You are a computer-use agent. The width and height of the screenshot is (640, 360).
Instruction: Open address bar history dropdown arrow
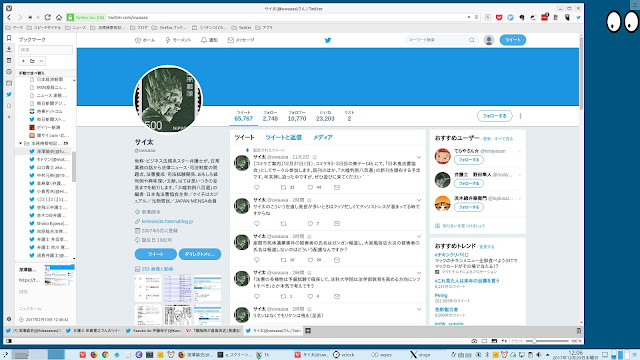pyautogui.click(x=469, y=18)
